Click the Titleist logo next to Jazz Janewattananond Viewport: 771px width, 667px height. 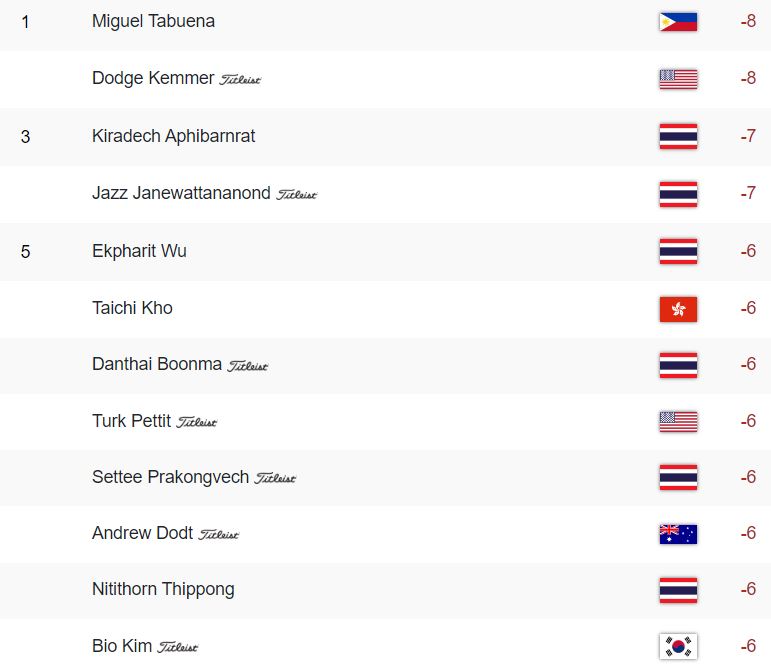point(297,194)
